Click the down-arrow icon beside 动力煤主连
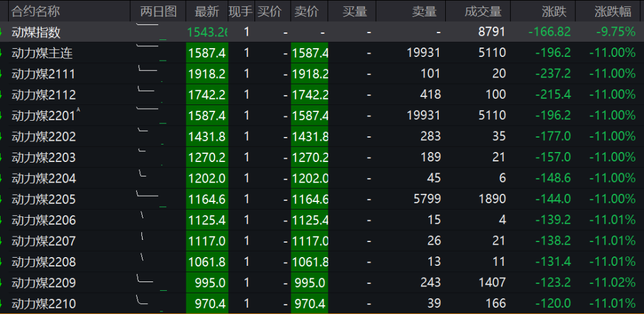This screenshot has width=644, height=314. (2, 53)
